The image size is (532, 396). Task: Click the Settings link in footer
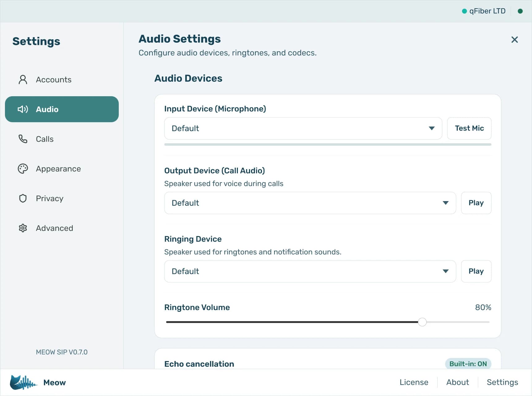[x=502, y=382]
